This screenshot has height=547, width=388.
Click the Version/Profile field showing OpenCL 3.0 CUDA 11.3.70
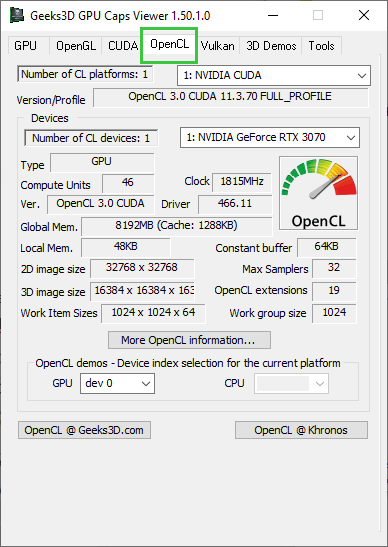coord(231,97)
